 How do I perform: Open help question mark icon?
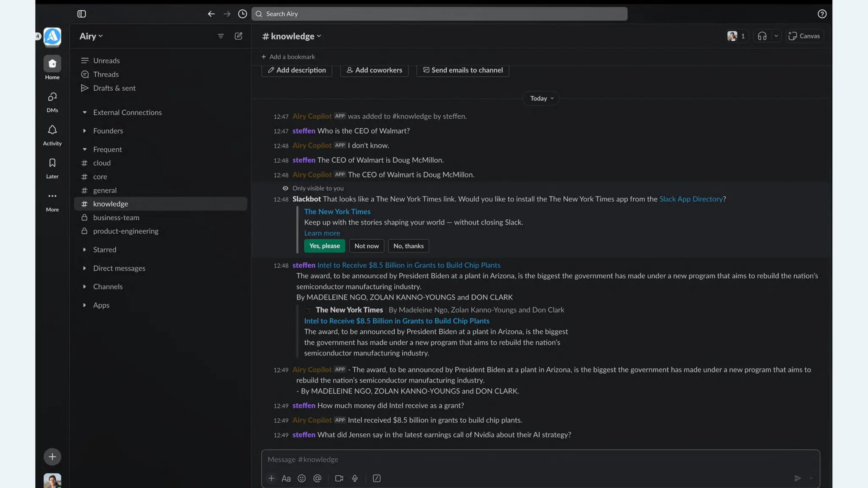click(x=822, y=14)
